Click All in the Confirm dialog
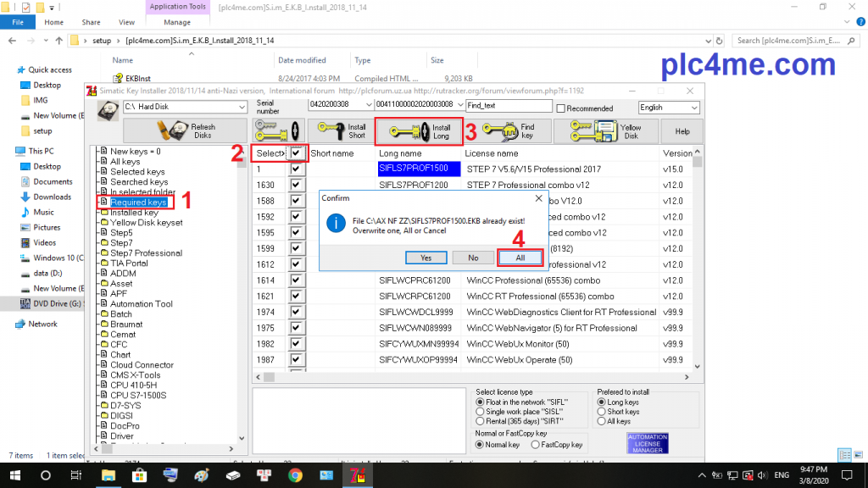Viewport: 868px width, 488px height. [x=520, y=257]
